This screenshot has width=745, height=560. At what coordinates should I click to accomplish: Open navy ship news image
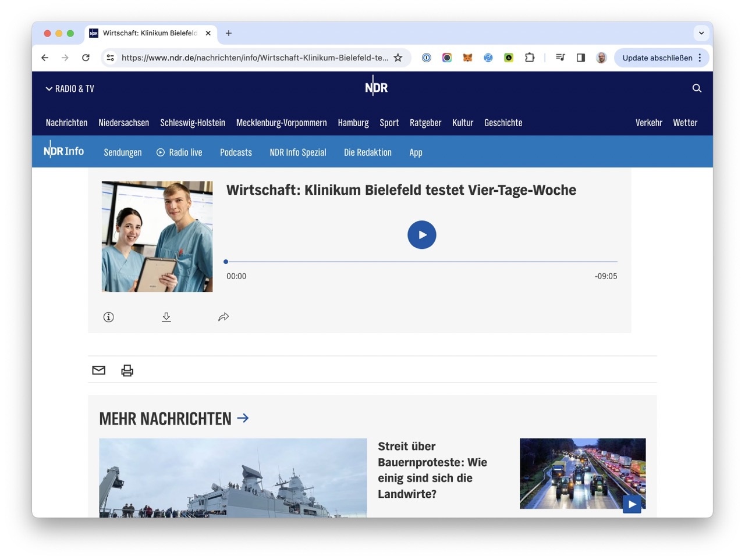(233, 478)
